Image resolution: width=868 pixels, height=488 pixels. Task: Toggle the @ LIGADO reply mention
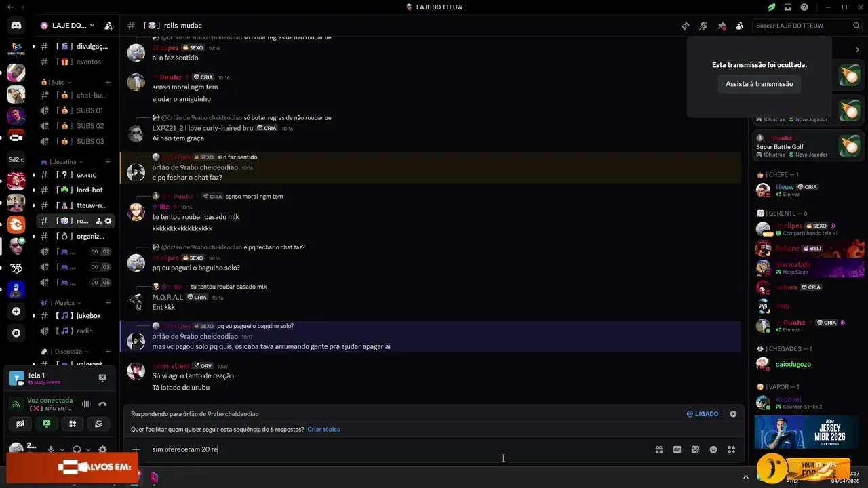coord(702,414)
